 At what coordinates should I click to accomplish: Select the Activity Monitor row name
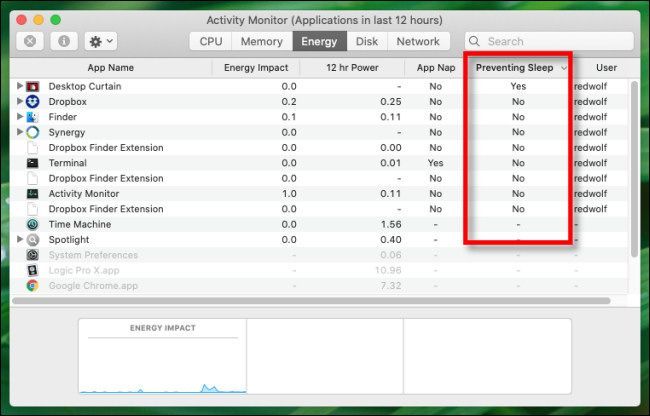point(84,193)
